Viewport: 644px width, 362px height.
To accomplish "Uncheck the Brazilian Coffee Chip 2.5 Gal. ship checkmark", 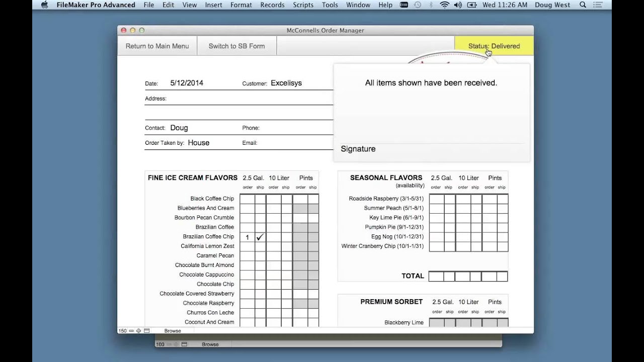I will pyautogui.click(x=260, y=237).
